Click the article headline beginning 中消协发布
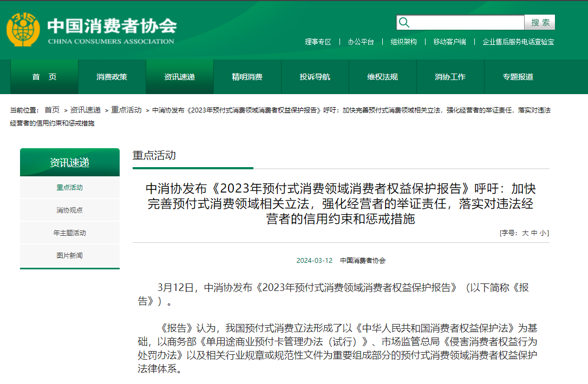Image resolution: width=588 pixels, height=384 pixels. [341, 204]
